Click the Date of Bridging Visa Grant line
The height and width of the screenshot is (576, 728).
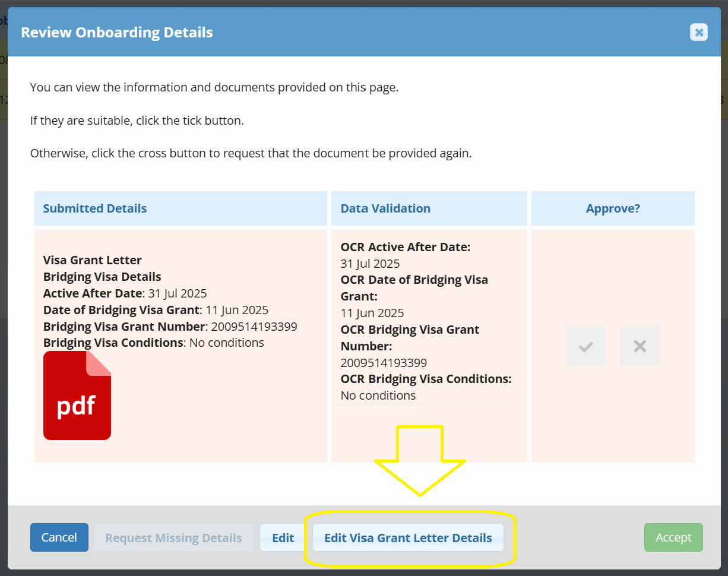156,310
